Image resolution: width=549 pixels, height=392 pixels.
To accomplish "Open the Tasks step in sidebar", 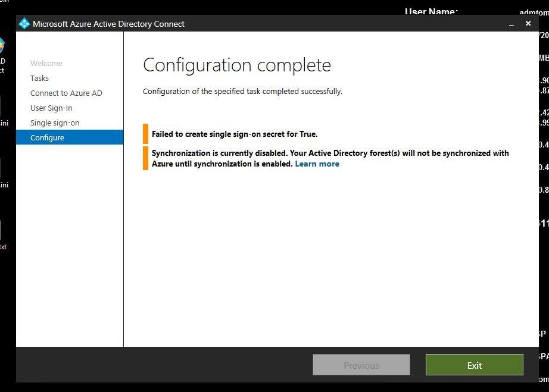I will coord(39,79).
